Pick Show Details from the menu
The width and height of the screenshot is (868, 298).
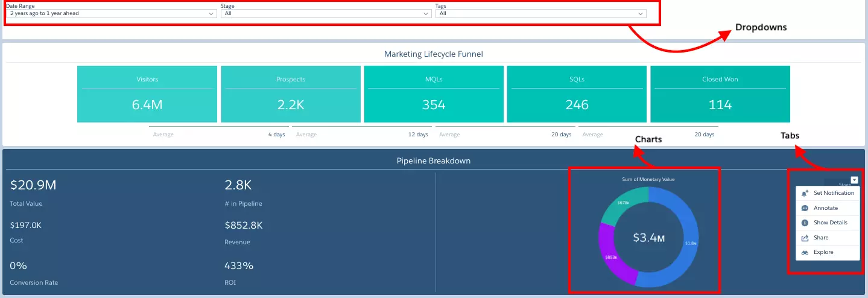point(828,223)
